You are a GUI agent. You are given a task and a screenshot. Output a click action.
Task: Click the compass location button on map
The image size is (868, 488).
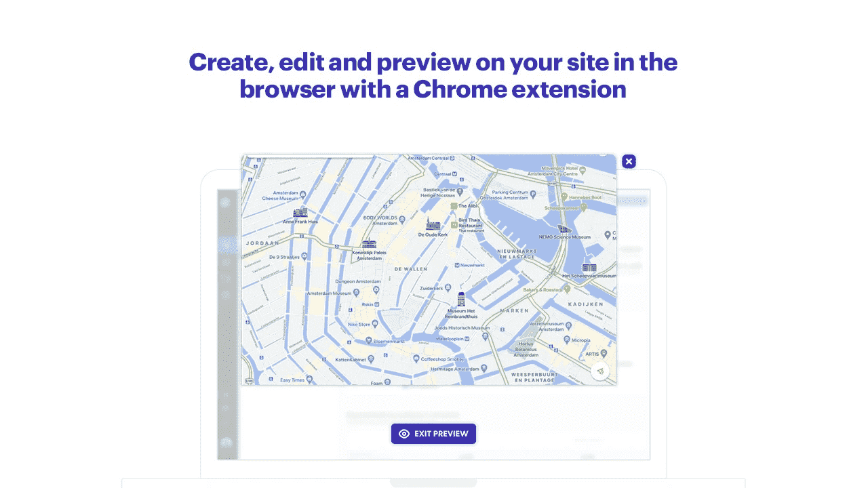tap(600, 371)
